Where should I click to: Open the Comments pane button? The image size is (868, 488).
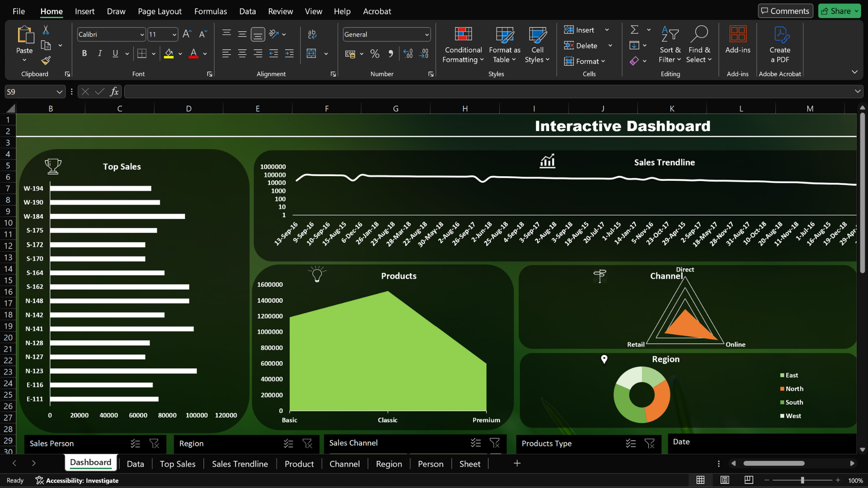click(x=785, y=11)
